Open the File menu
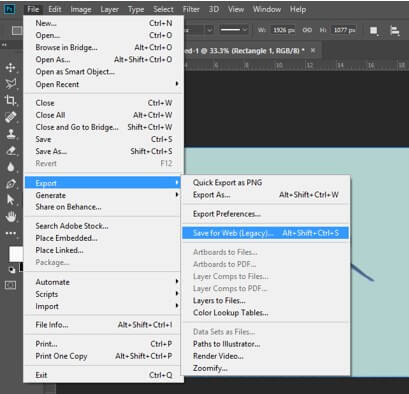The width and height of the screenshot is (409, 394). (x=33, y=9)
